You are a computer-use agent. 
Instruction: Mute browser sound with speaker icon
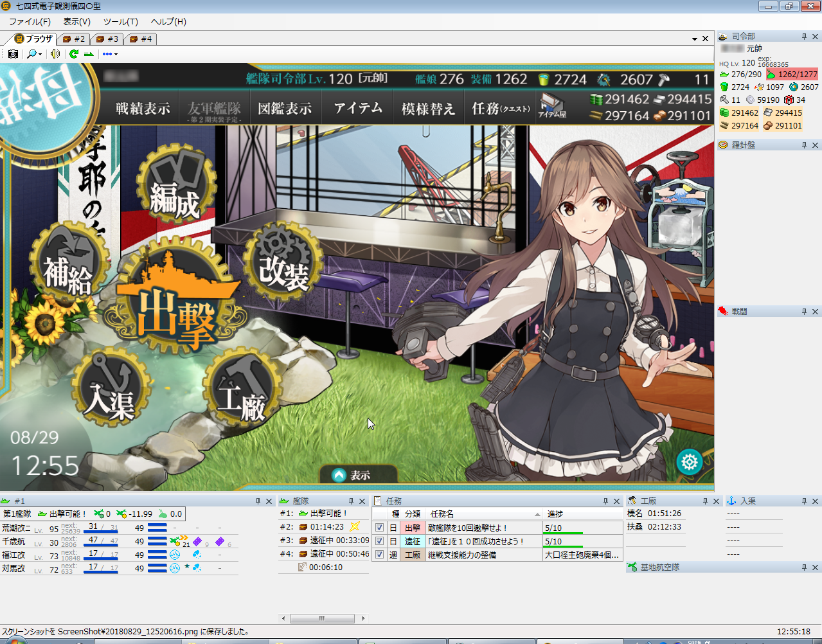tap(55, 54)
